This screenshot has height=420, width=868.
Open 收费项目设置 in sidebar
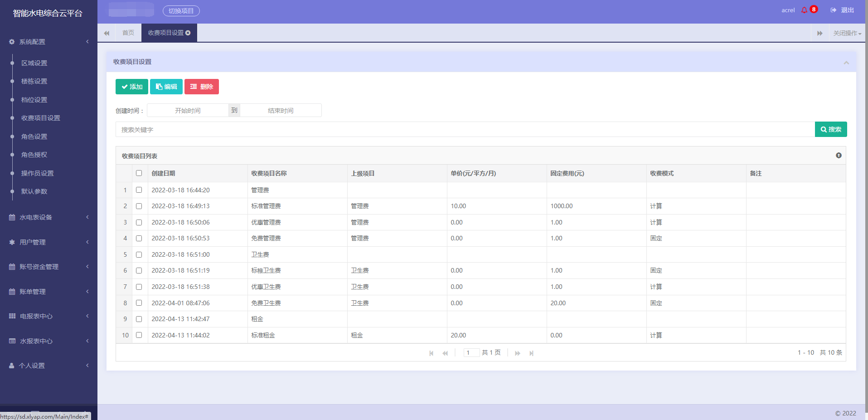pyautogui.click(x=40, y=118)
